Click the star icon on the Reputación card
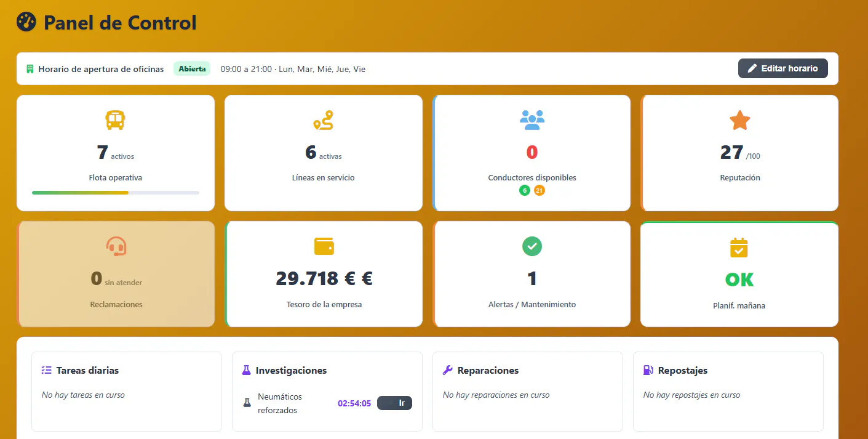The height and width of the screenshot is (439, 868). [739, 120]
